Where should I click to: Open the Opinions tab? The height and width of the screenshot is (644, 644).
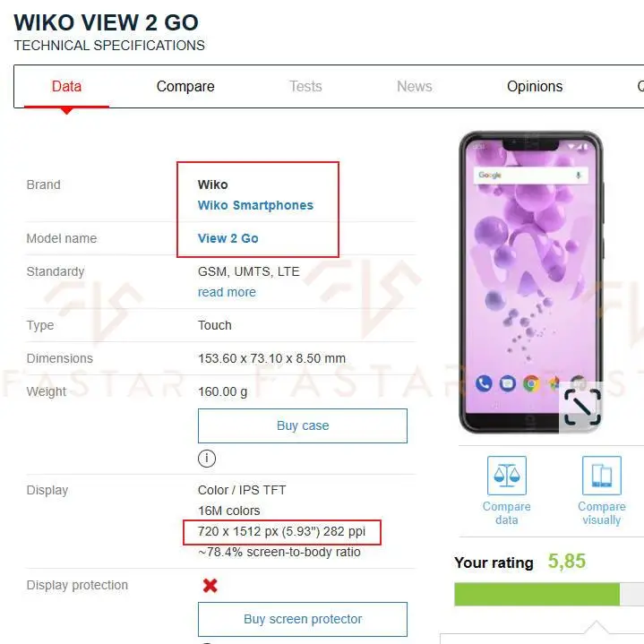pyautogui.click(x=535, y=86)
